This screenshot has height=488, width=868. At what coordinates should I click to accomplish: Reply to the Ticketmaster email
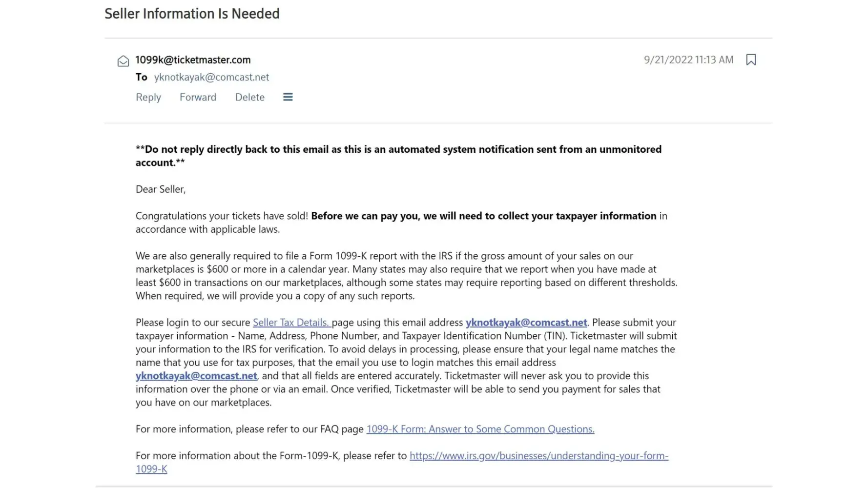(148, 97)
